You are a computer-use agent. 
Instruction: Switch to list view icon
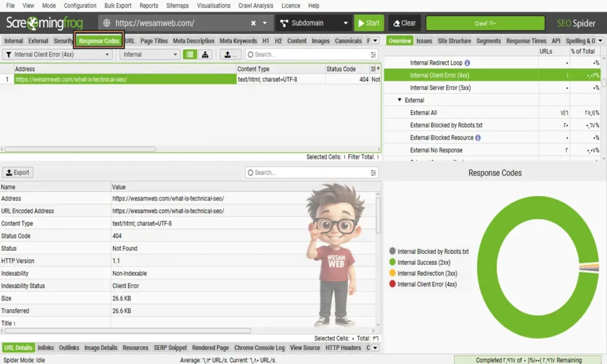[190, 55]
